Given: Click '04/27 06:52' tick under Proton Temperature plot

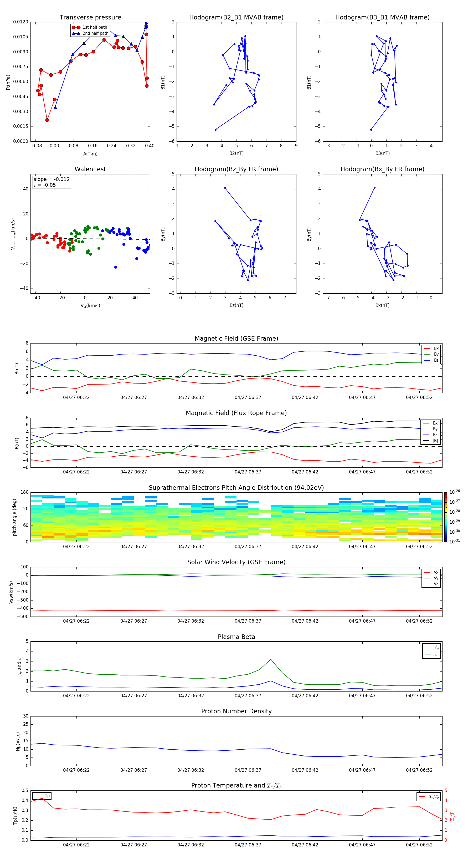Looking at the screenshot, I should (x=419, y=845).
